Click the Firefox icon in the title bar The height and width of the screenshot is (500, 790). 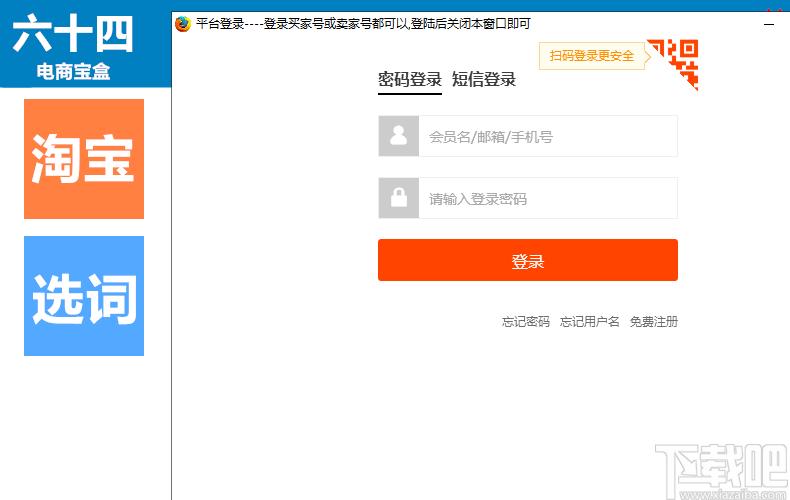[183, 24]
